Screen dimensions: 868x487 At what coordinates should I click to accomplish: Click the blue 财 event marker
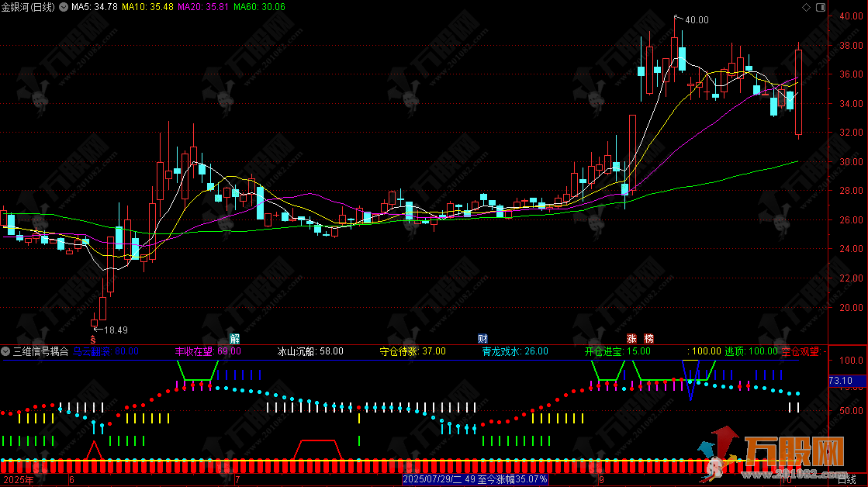(x=482, y=339)
